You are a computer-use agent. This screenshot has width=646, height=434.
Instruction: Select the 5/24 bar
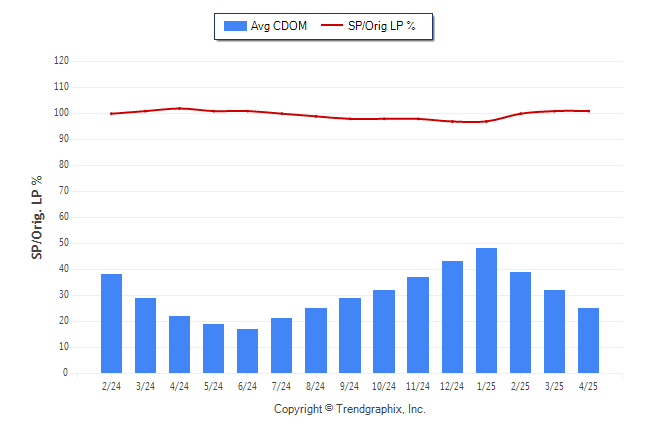213,348
